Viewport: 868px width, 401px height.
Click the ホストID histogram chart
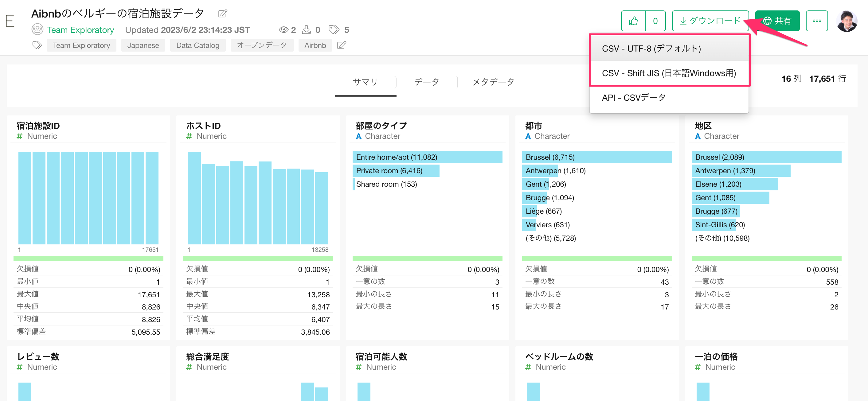pyautogui.click(x=258, y=198)
